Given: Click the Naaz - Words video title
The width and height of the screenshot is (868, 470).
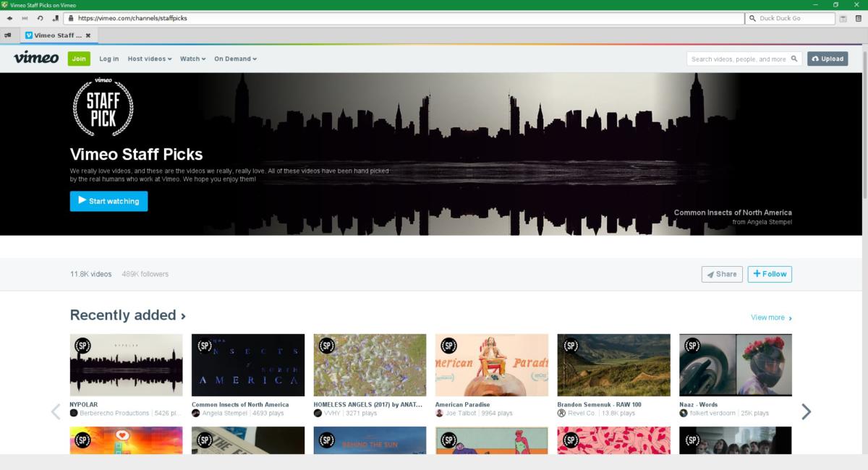Looking at the screenshot, I should pyautogui.click(x=699, y=404).
